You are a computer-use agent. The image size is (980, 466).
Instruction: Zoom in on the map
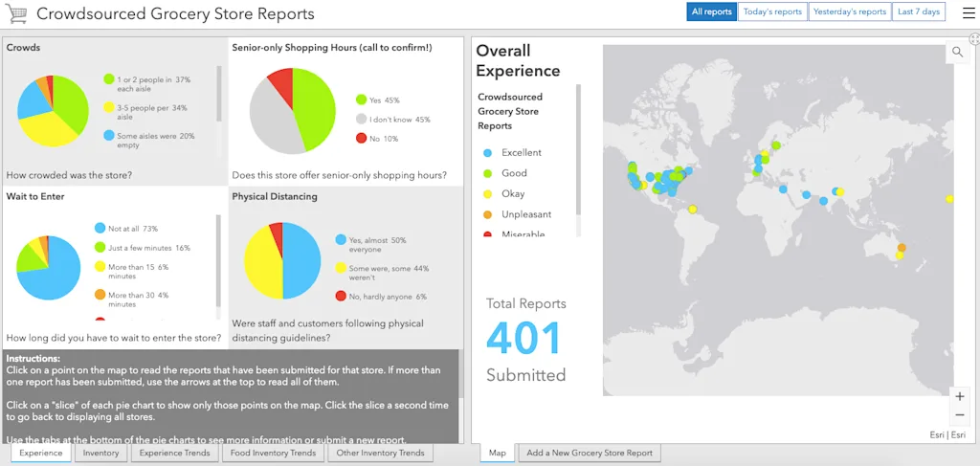[960, 396]
